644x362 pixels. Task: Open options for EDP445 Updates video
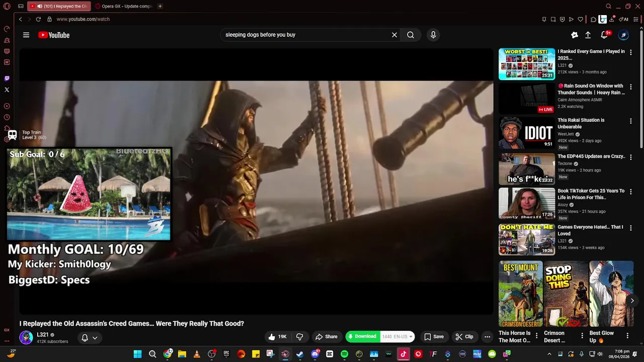coord(631,157)
